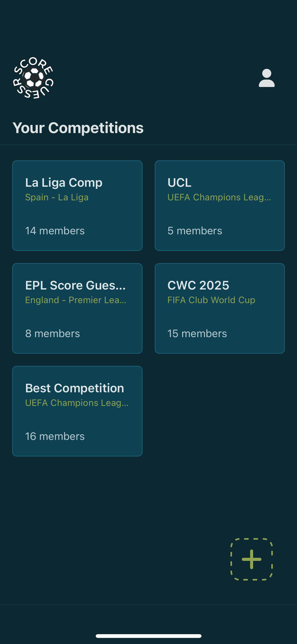297x644 pixels.
Task: Tap UEFA Champions League label under UCL
Action: pos(219,197)
